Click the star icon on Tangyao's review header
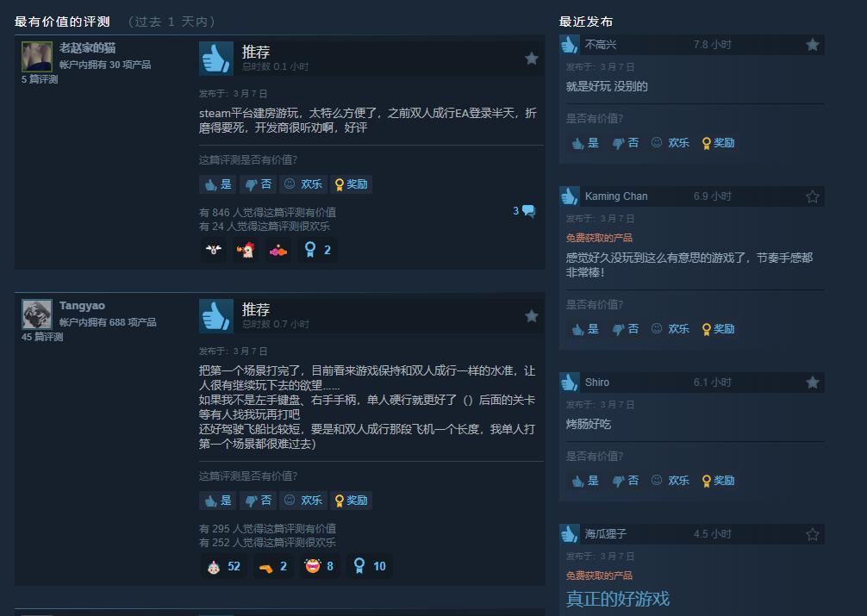Screen dimensions: 867x616 point(532,315)
